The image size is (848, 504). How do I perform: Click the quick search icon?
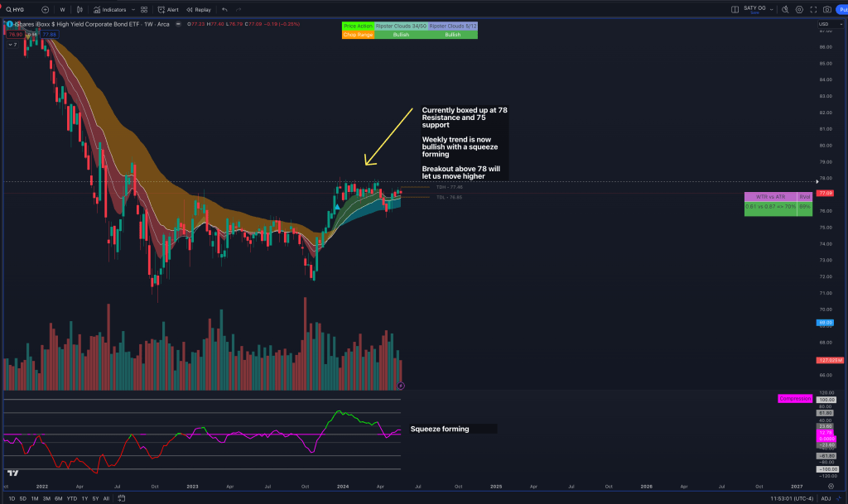(785, 10)
